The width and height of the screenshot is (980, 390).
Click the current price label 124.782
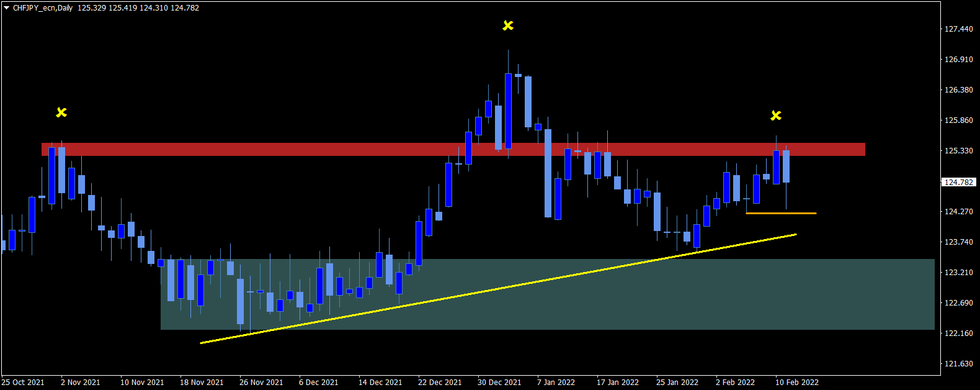click(959, 182)
